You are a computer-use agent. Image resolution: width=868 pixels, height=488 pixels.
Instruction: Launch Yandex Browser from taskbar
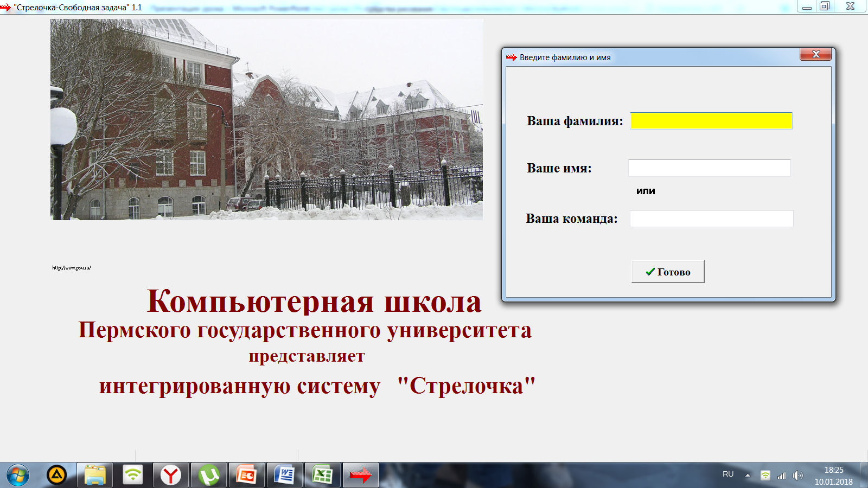click(x=171, y=476)
